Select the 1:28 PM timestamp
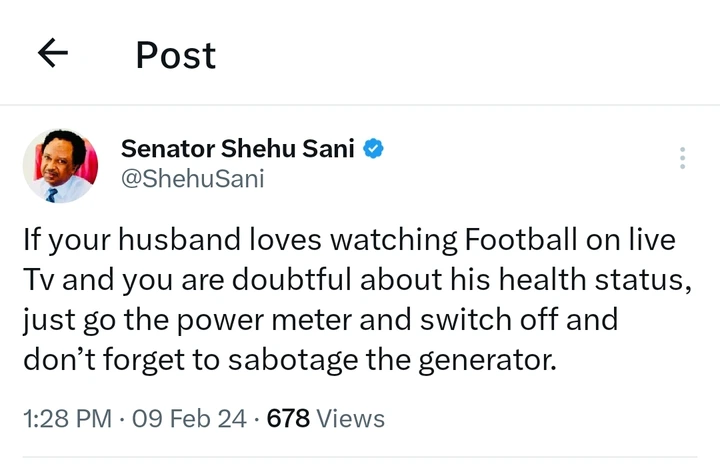Viewport: 720px width, 464px height. point(68,419)
